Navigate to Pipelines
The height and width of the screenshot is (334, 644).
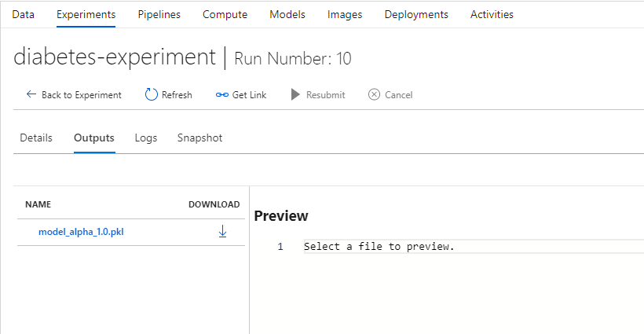pos(159,14)
